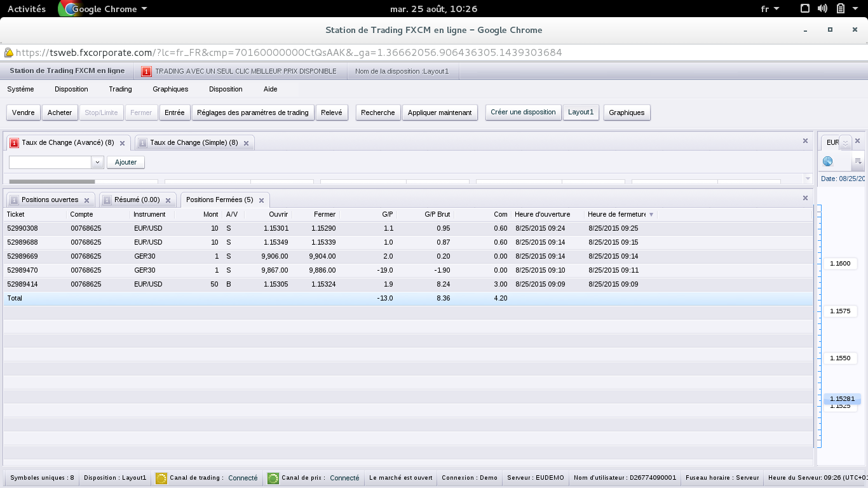Click the Ajouter button
Image resolution: width=868 pixels, height=488 pixels.
click(126, 162)
